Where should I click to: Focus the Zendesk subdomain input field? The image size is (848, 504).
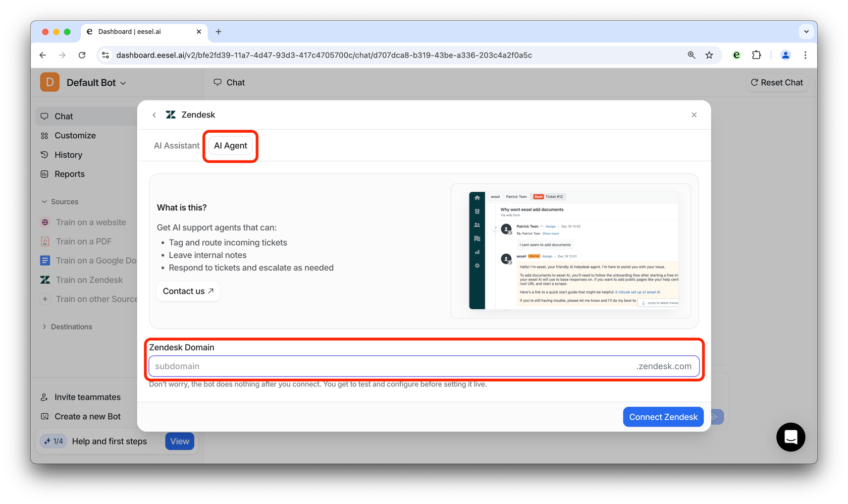pos(389,366)
